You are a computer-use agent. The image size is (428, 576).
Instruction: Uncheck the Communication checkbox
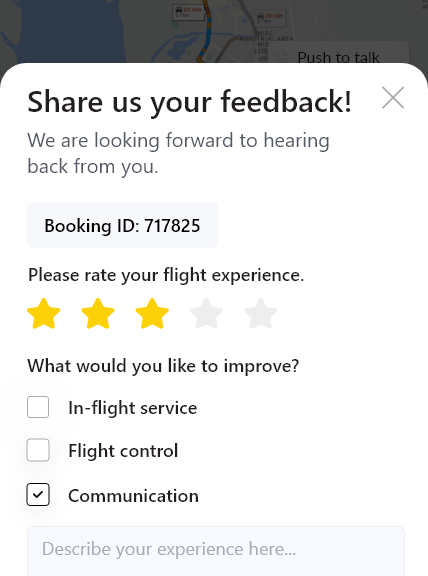tap(38, 494)
